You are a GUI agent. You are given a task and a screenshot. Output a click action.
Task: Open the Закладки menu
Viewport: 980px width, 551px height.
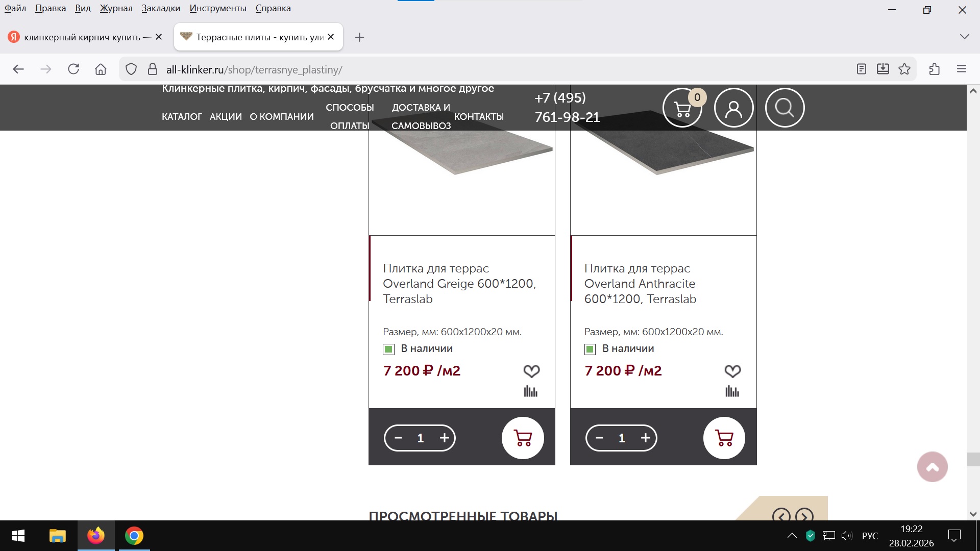pos(161,8)
